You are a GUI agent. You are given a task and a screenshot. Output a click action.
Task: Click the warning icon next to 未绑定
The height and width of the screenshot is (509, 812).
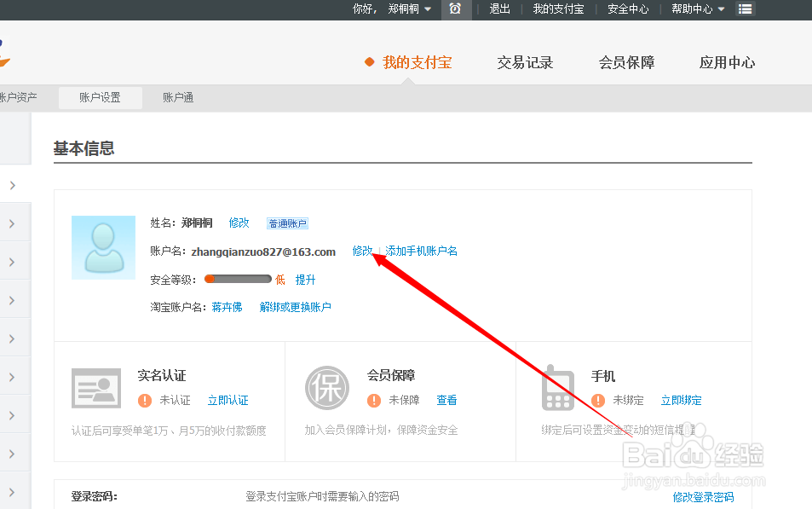pos(598,400)
